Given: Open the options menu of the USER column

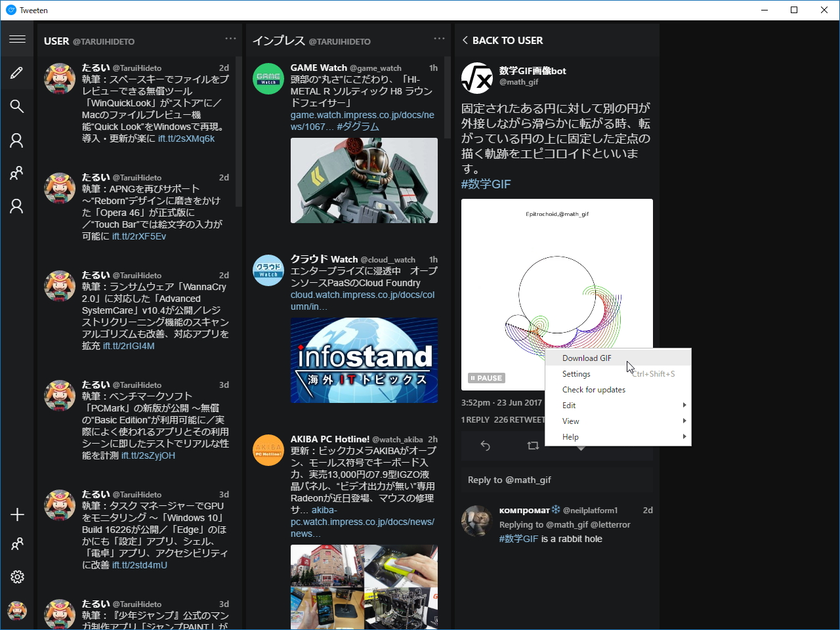Looking at the screenshot, I should [x=230, y=38].
